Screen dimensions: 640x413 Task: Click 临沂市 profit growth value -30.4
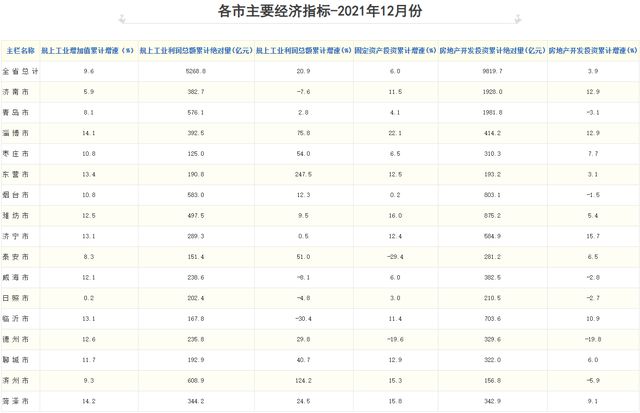click(303, 319)
